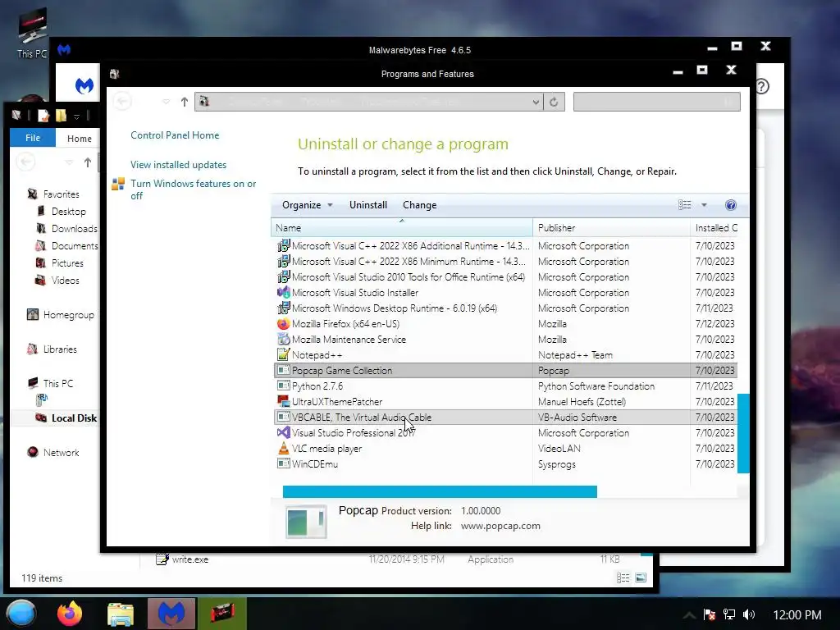Click the refresh button in Programs and Features

click(554, 102)
